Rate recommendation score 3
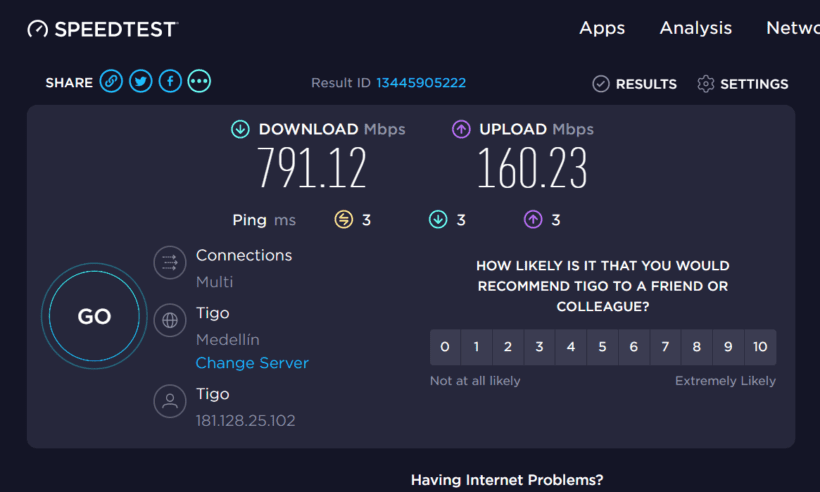This screenshot has height=492, width=820. click(x=539, y=347)
